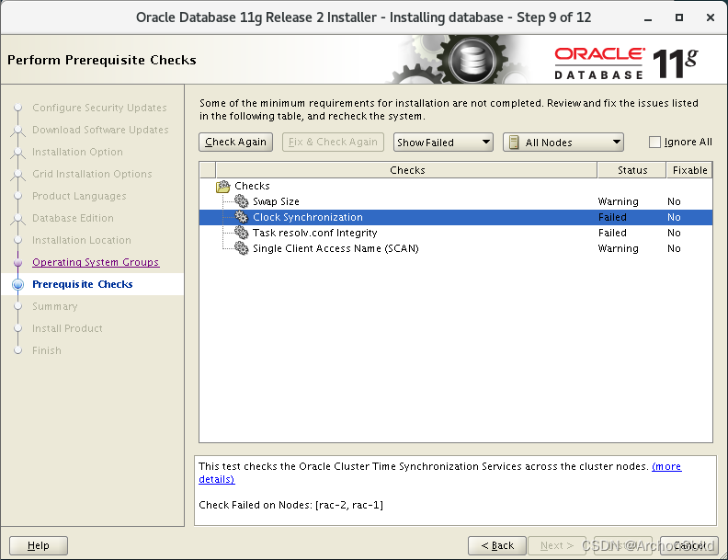Image resolution: width=728 pixels, height=560 pixels.
Task: Click the Fixable No value for Swap Size
Action: 674,201
